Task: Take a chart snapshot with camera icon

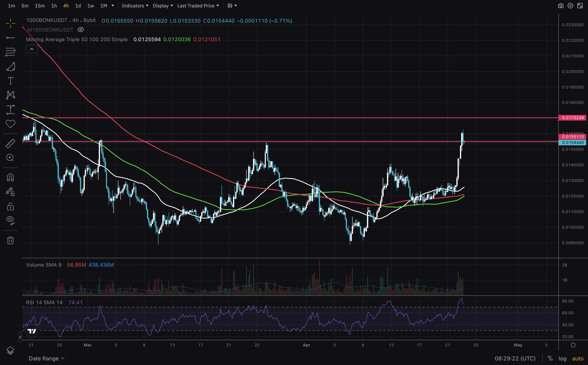Action: [560, 6]
